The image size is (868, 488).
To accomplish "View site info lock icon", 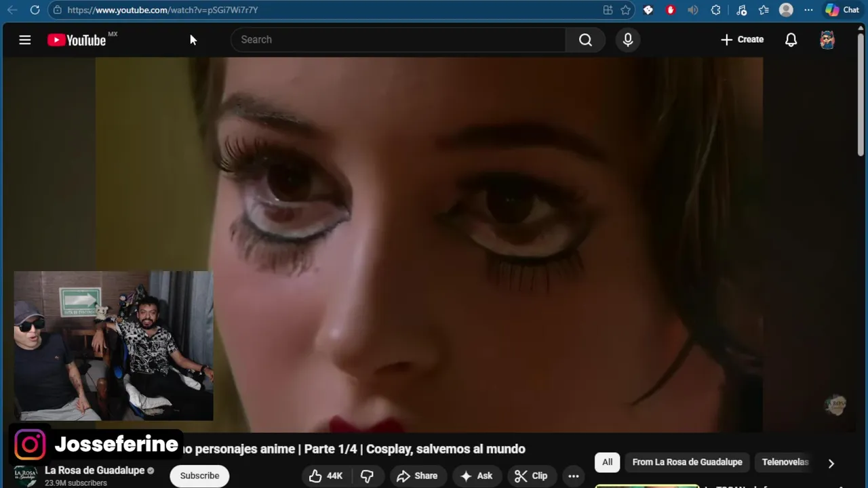I will coord(58,10).
